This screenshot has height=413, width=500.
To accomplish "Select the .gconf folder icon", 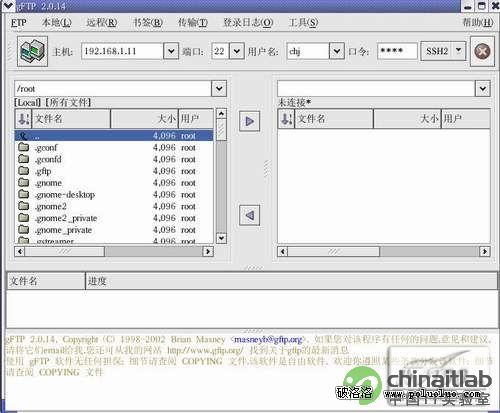I will (x=23, y=147).
